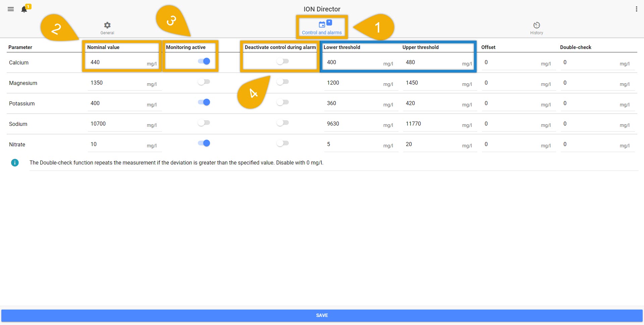The image size is (644, 325).
Task: Open the three-dot overflow menu
Action: [x=636, y=9]
